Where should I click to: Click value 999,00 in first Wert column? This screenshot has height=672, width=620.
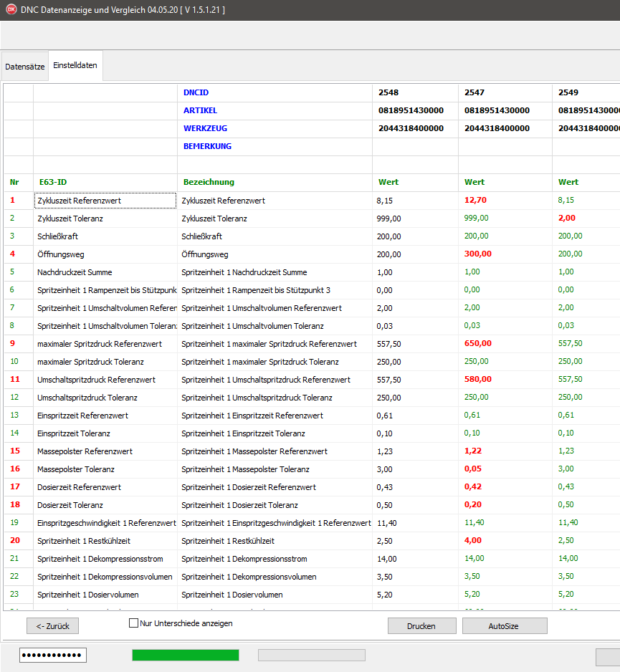(389, 219)
